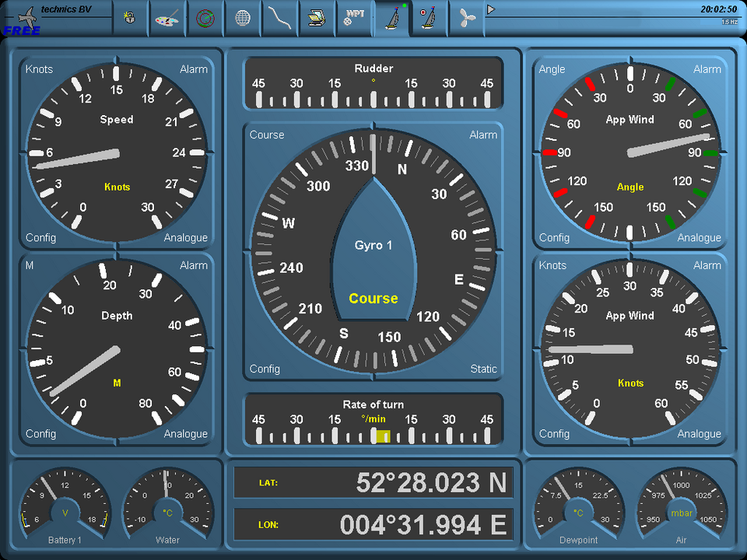Change Speed gauge Knots unit label
This screenshot has height=560, width=747.
click(39, 69)
